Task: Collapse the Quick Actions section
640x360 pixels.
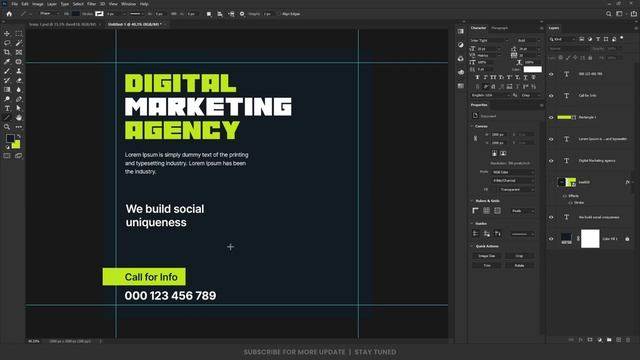Action: tap(472, 246)
